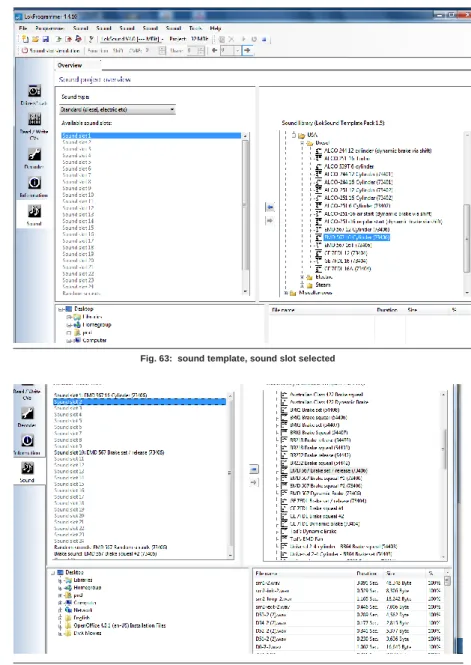
Task: Click the X delete toolbar icon
Action: pyautogui.click(x=231, y=39)
